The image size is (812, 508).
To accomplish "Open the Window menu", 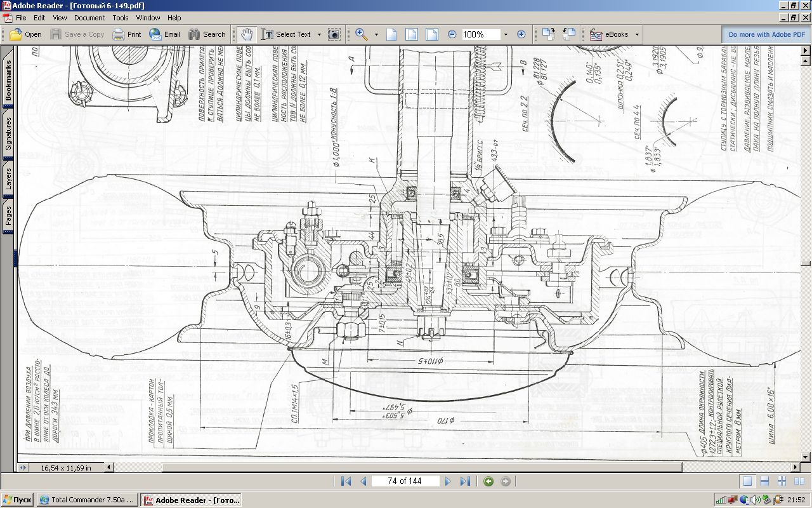I will click(148, 18).
